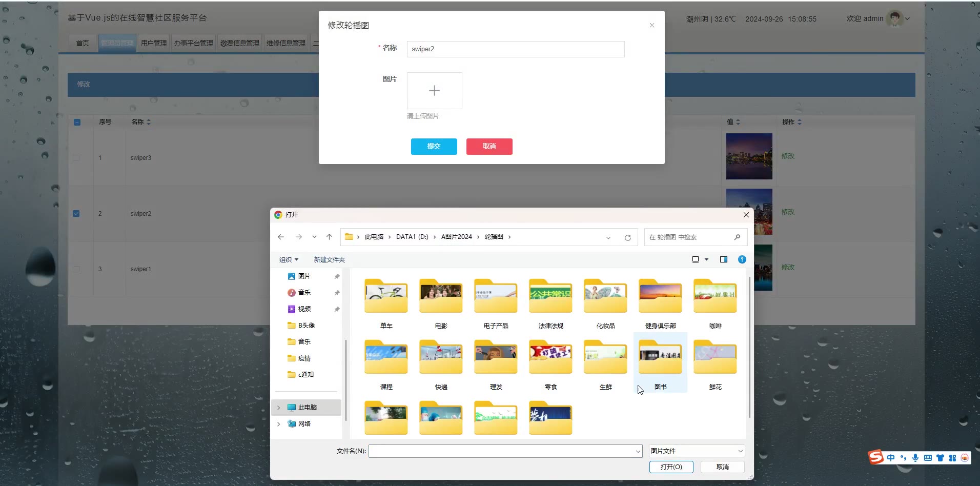Go up one folder level
The height and width of the screenshot is (486, 980).
coord(329,237)
